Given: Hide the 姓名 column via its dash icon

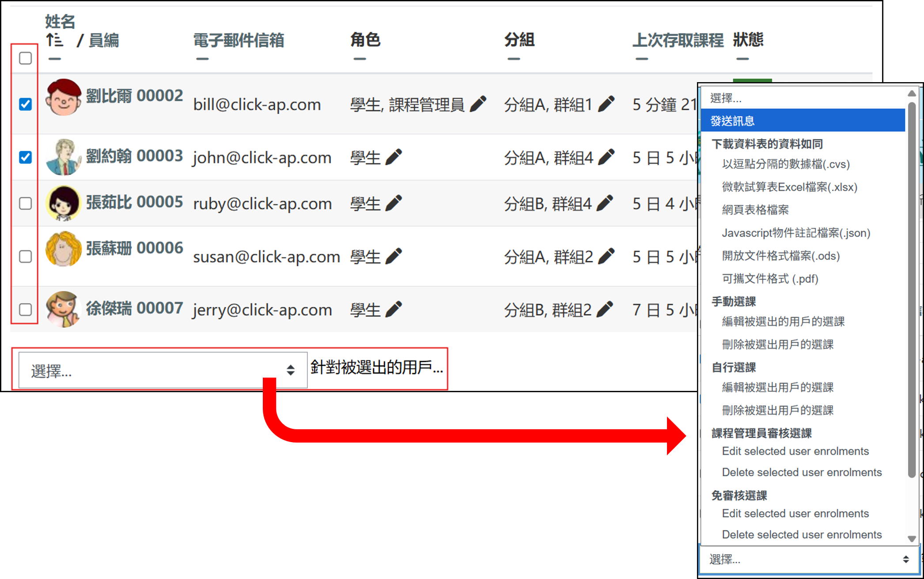Looking at the screenshot, I should tap(54, 59).
